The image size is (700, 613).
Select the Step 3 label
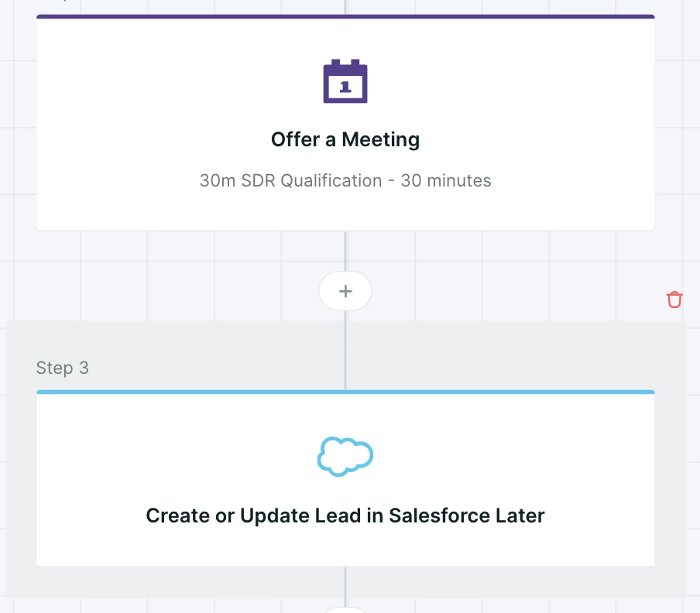63,368
